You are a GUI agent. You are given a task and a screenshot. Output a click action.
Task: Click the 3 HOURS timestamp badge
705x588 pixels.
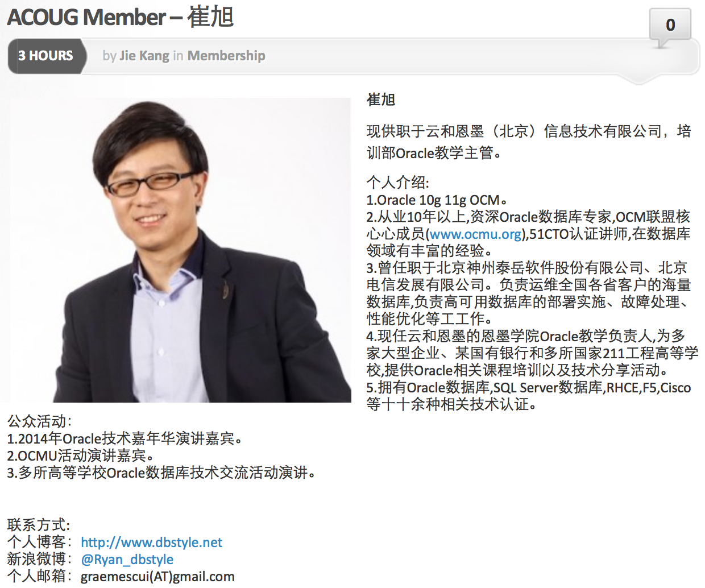pos(47,56)
